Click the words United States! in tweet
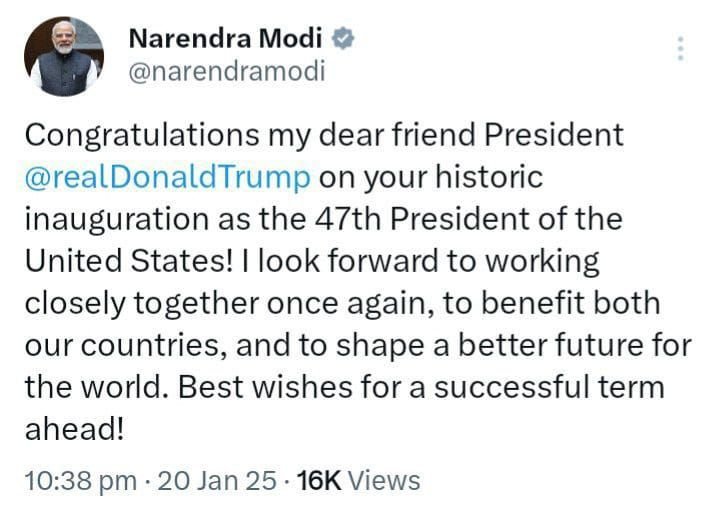Image resolution: width=720 pixels, height=517 pixels. 127,261
